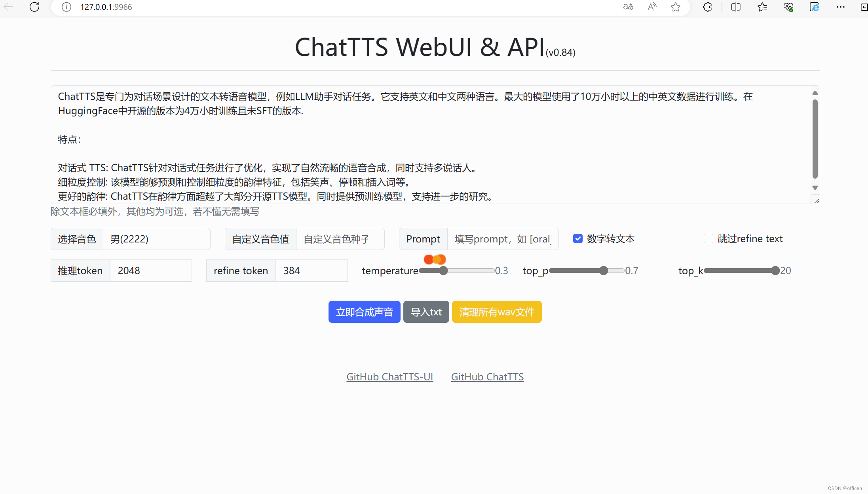This screenshot has height=494, width=868.
Task: Open the Favorites list
Action: coord(762,7)
